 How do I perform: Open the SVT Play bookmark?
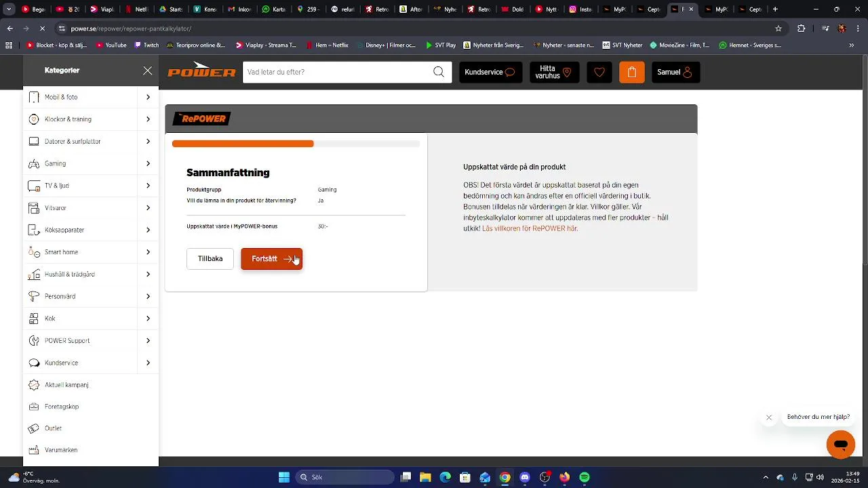[x=441, y=45]
